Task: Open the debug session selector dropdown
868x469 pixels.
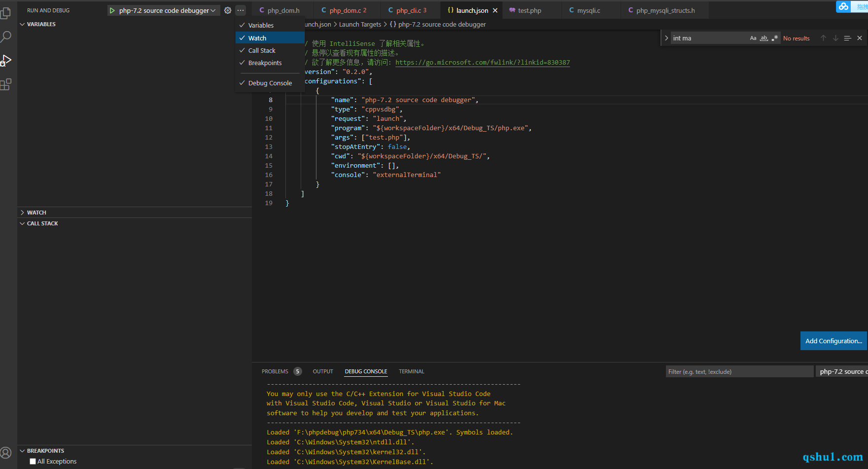Action: pyautogui.click(x=841, y=371)
